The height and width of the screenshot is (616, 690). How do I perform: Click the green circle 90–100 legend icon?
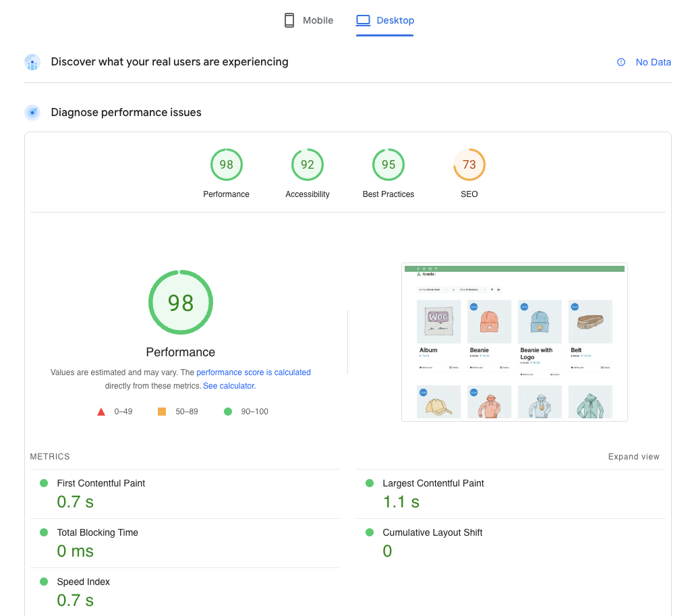[228, 412]
